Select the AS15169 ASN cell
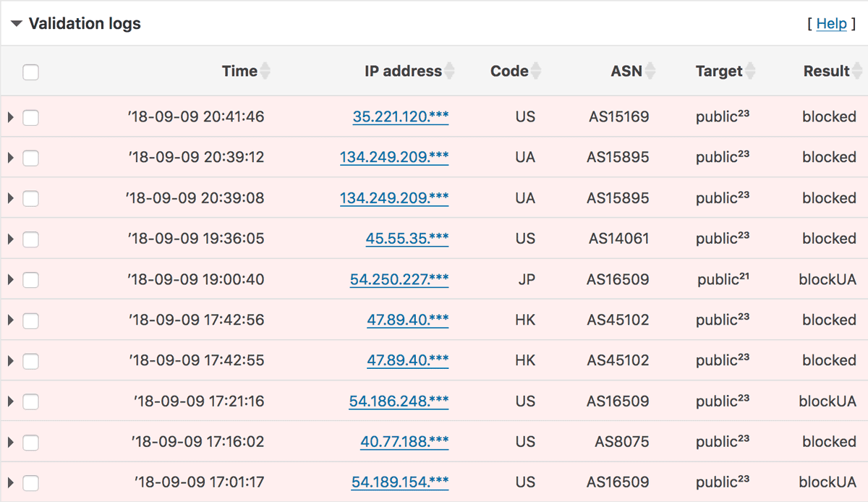 coord(618,116)
